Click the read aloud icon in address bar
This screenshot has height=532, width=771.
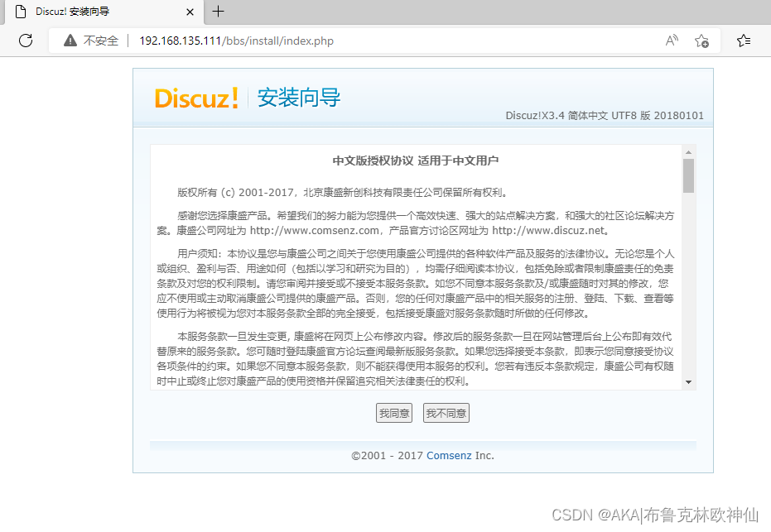point(672,41)
